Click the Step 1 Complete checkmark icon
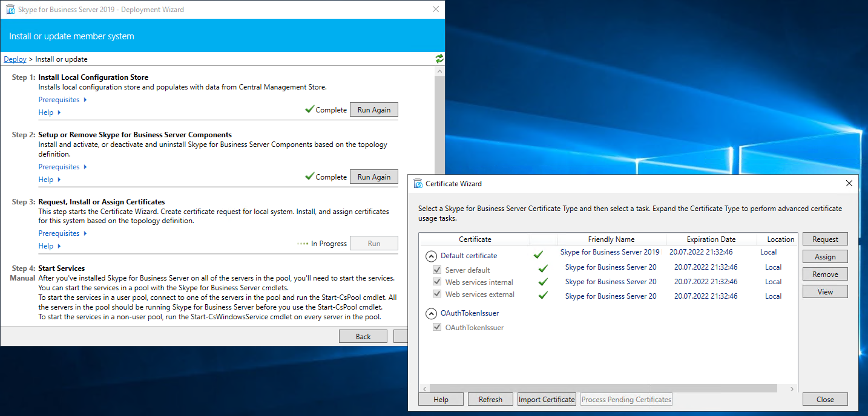This screenshot has height=416, width=868. click(309, 109)
